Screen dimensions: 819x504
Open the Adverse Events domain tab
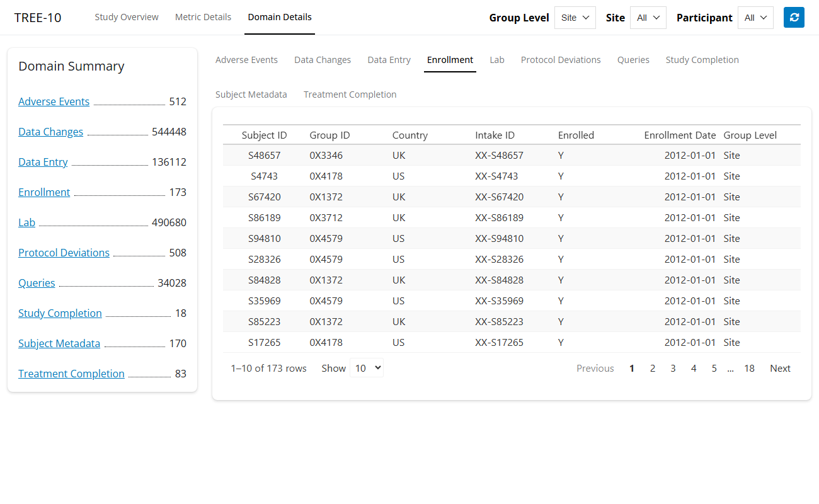point(246,60)
